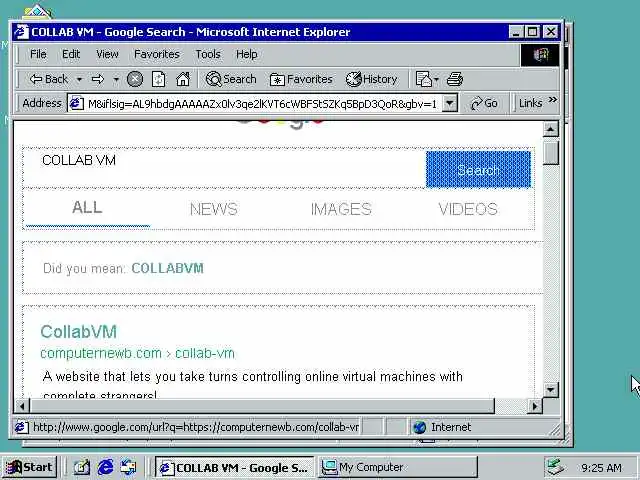Click the status bar URL text
The height and width of the screenshot is (480, 640).
195,427
